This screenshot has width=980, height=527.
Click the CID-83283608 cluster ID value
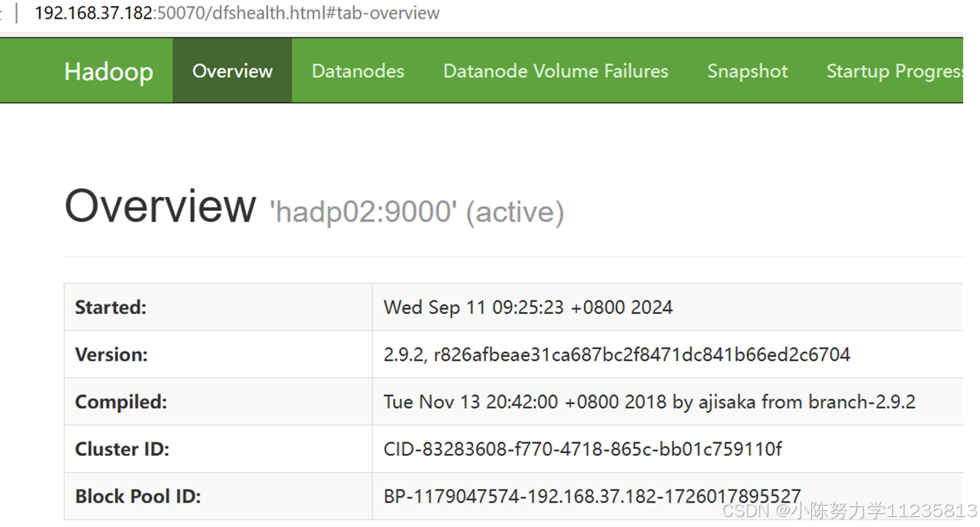(x=583, y=449)
